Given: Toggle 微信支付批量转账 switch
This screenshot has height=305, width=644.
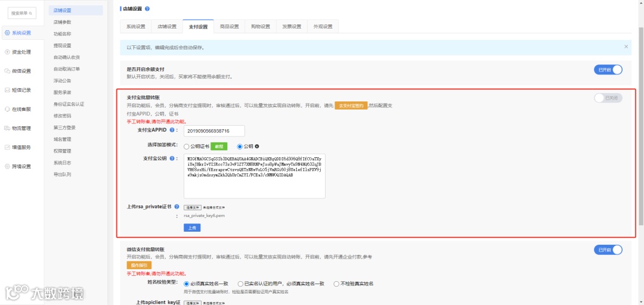Looking at the screenshot, I should 608,250.
